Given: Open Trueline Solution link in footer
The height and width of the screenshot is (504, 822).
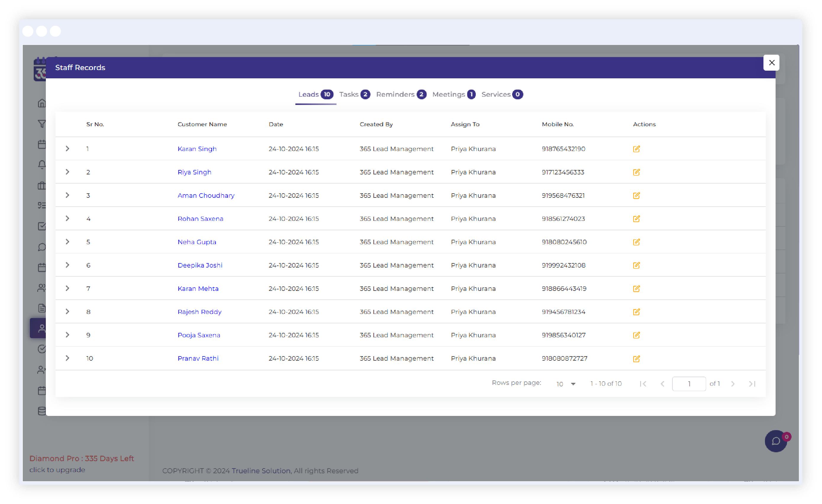Looking at the screenshot, I should point(261,471).
